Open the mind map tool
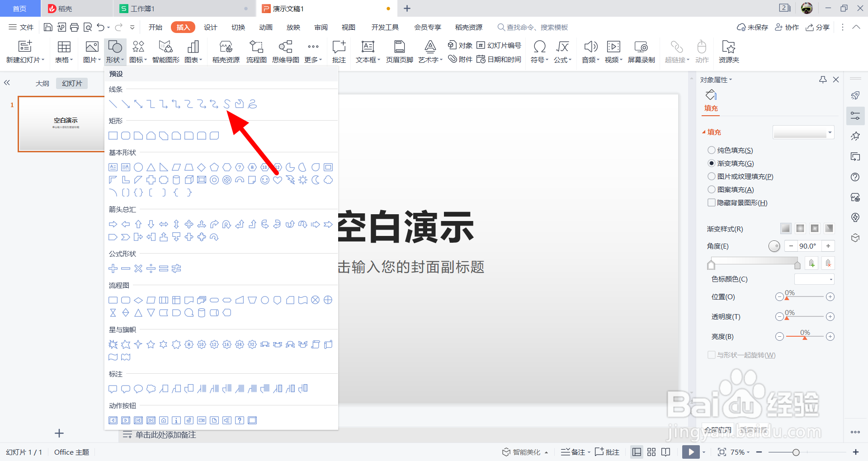868x461 pixels. (x=285, y=52)
